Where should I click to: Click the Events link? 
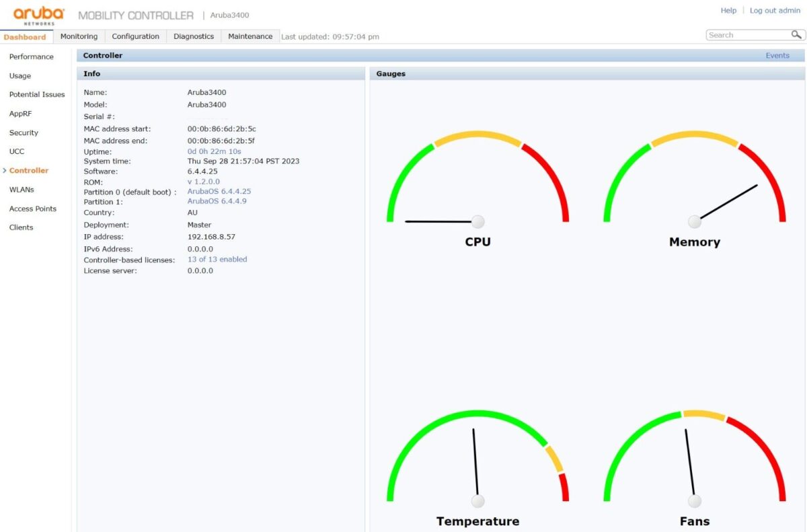777,56
